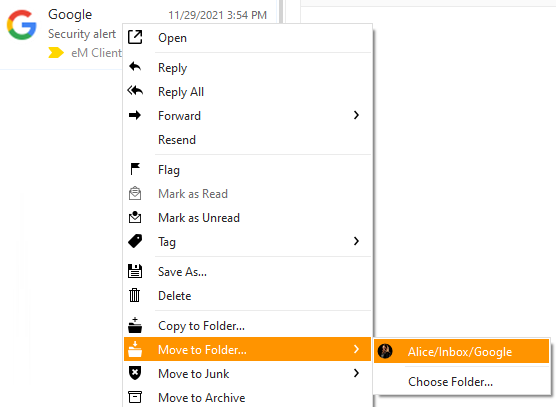Click the Delete trash can icon
Image resolution: width=556 pixels, height=407 pixels.
point(135,295)
